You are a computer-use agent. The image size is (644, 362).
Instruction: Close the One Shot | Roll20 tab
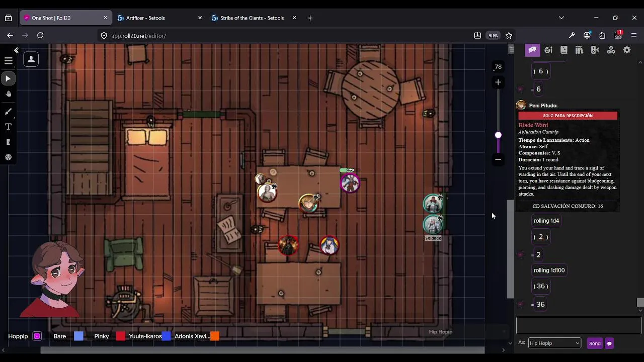(105, 18)
